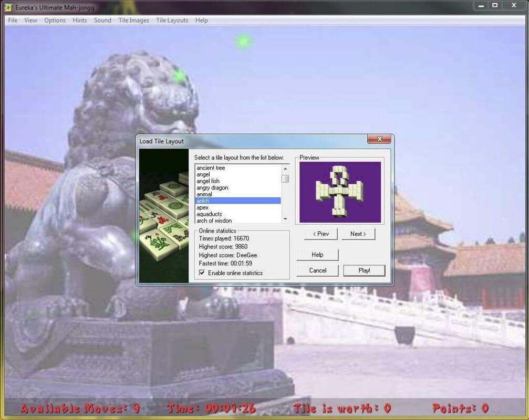Click the 'Tile is worth' status text
The height and width of the screenshot is (420, 529).
coord(343,408)
